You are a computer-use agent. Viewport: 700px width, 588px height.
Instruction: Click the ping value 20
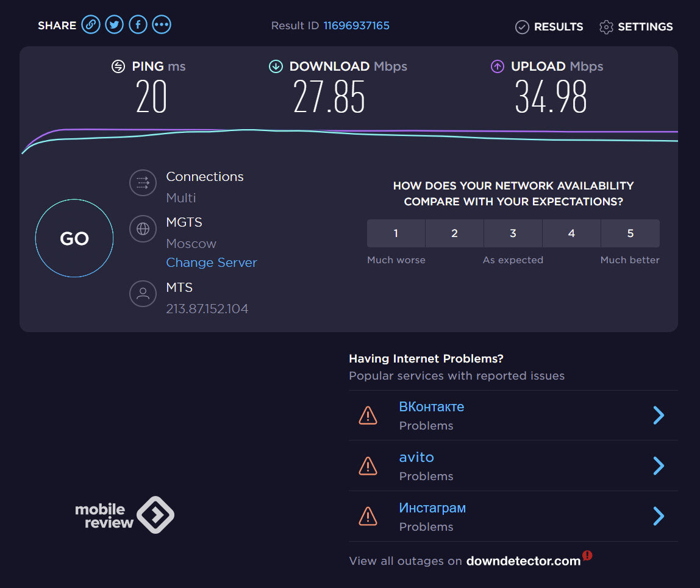(151, 97)
